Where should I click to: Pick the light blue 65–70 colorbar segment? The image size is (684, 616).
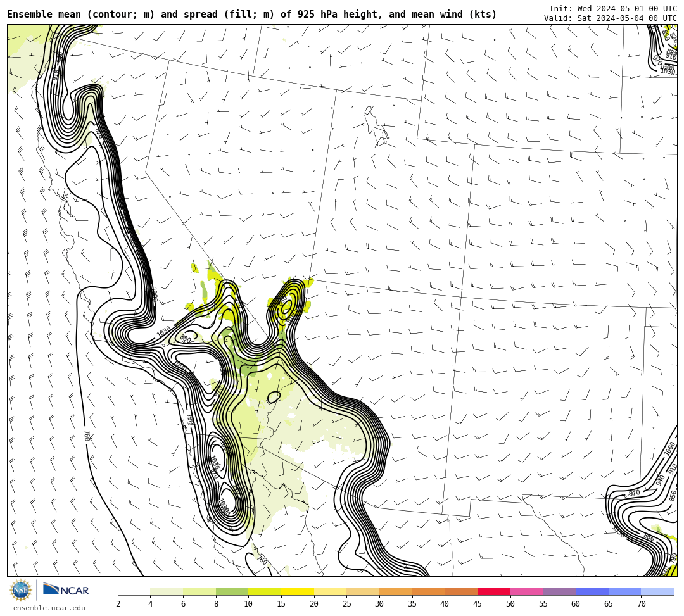(624, 592)
